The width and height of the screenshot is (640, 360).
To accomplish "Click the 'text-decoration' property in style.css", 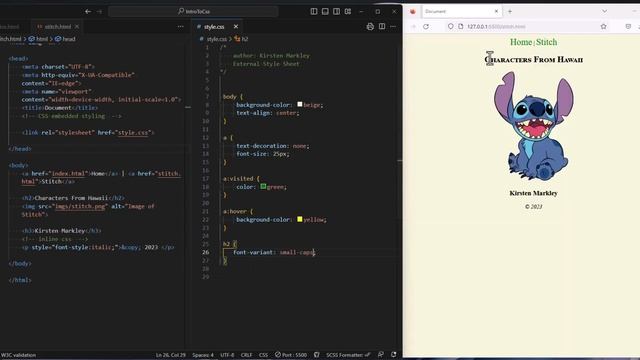I will coord(262,146).
